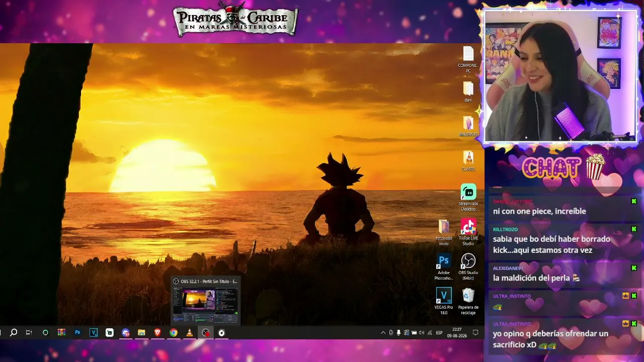Open File Explorer from the taskbar
This screenshot has height=362, width=644.
(x=141, y=332)
